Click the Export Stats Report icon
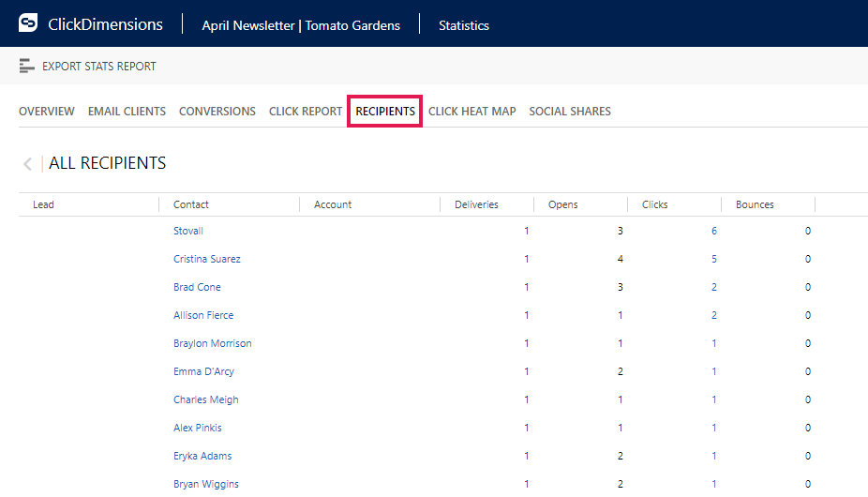 26,66
